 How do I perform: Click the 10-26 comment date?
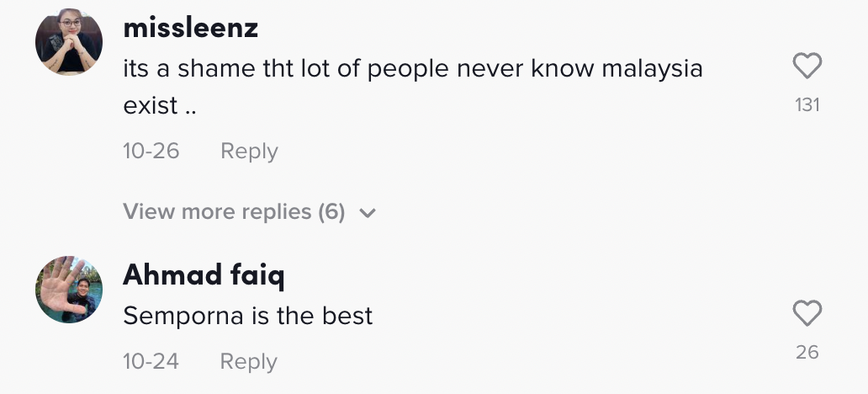click(151, 152)
